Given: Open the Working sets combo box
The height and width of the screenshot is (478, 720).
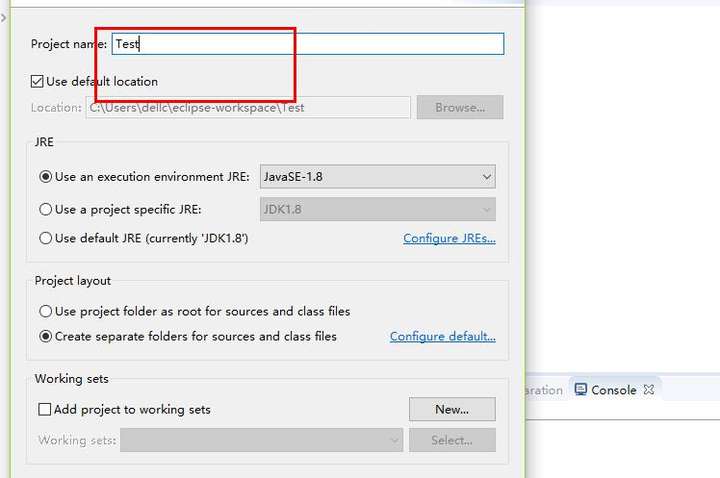Looking at the screenshot, I should point(261,440).
